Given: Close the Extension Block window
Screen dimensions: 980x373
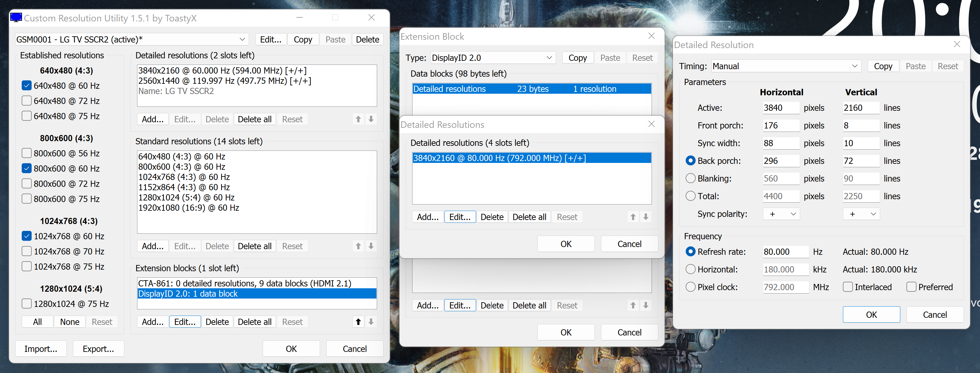Looking at the screenshot, I should [x=651, y=36].
